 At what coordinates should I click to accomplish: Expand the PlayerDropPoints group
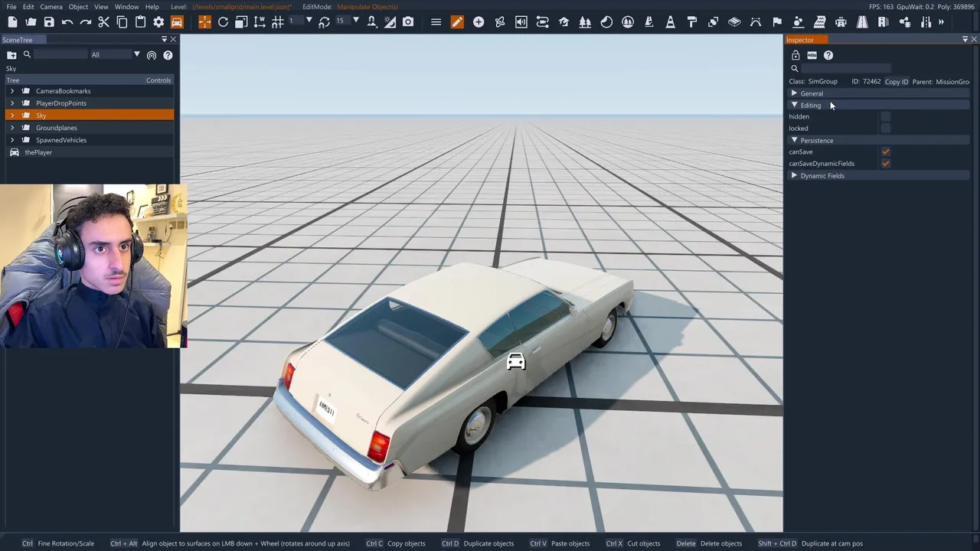(12, 103)
